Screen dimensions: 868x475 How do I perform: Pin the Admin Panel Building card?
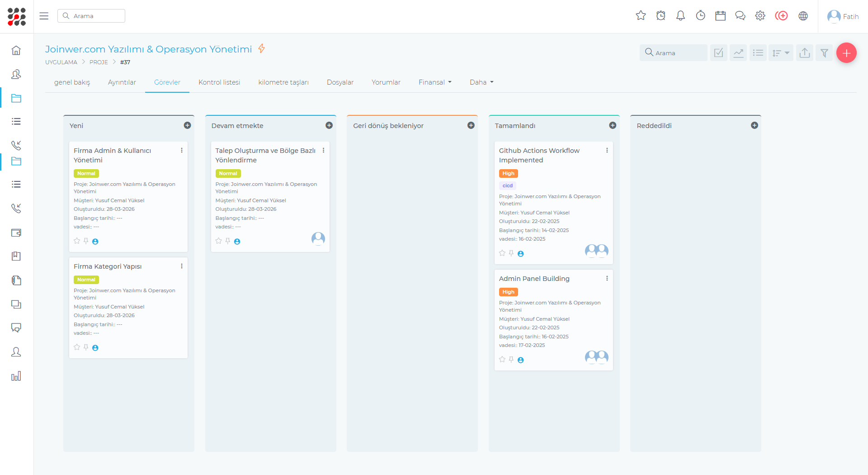511,360
